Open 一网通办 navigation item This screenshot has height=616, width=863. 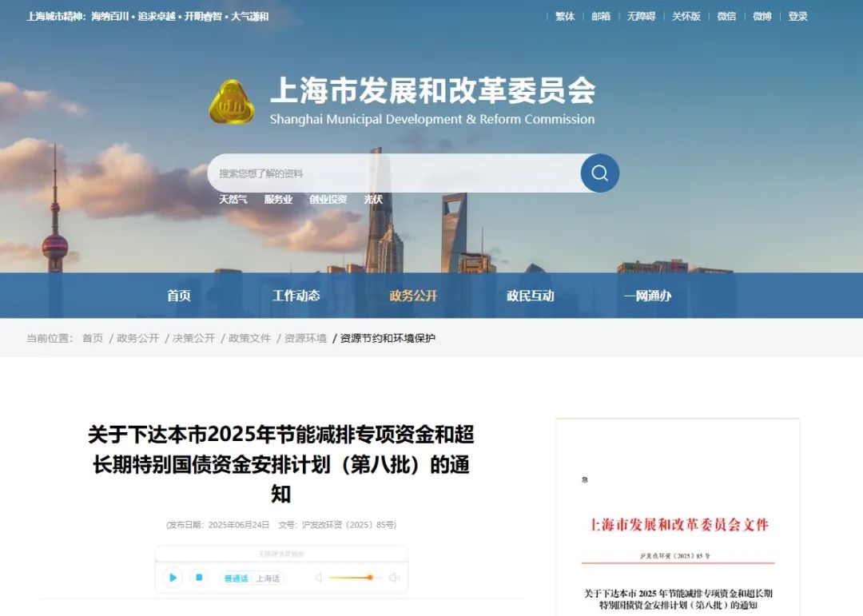(x=647, y=296)
